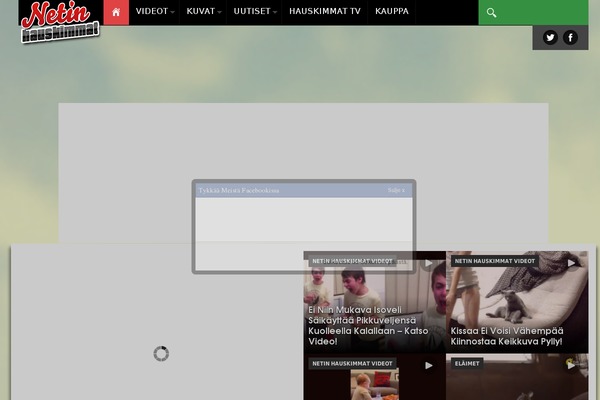Select the category tag on the baby video
This screenshot has height=400, width=600.
[x=352, y=364]
